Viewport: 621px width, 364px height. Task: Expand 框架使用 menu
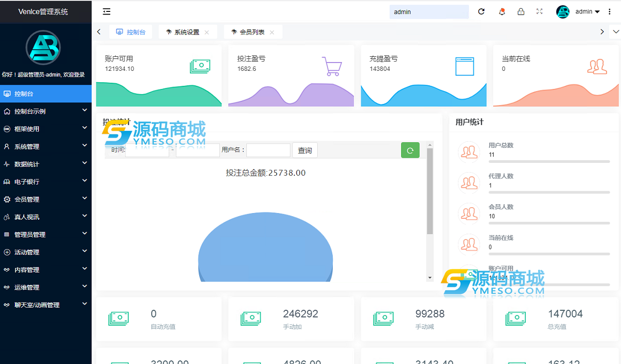coord(46,129)
